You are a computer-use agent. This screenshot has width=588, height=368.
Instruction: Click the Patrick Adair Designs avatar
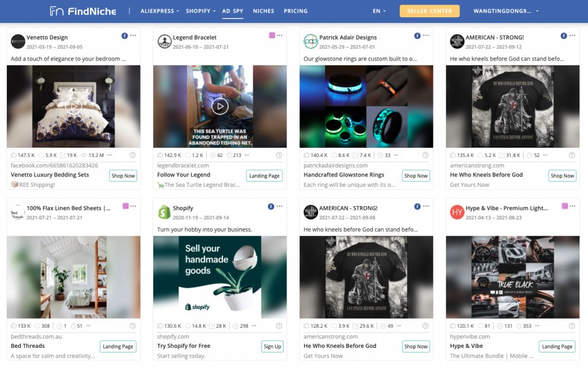(311, 41)
